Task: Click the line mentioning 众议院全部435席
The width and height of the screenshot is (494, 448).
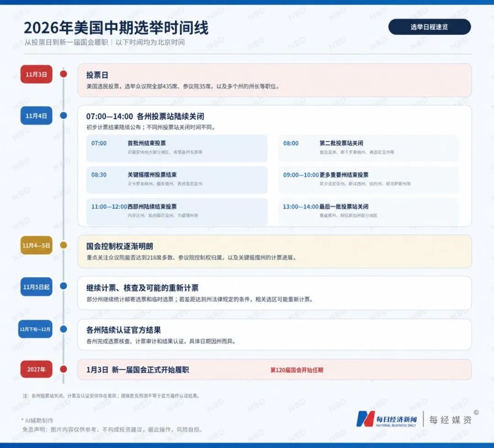Action: (183, 86)
